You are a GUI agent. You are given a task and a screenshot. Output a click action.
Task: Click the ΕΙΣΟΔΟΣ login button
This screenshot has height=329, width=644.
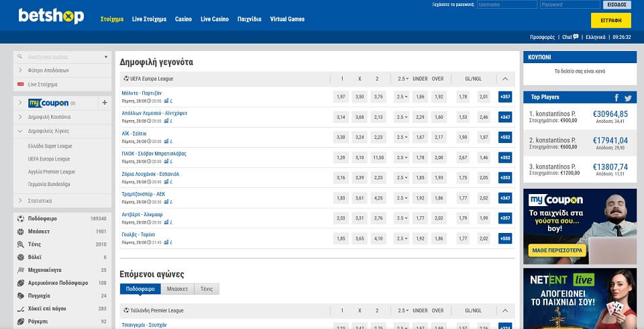pos(617,5)
